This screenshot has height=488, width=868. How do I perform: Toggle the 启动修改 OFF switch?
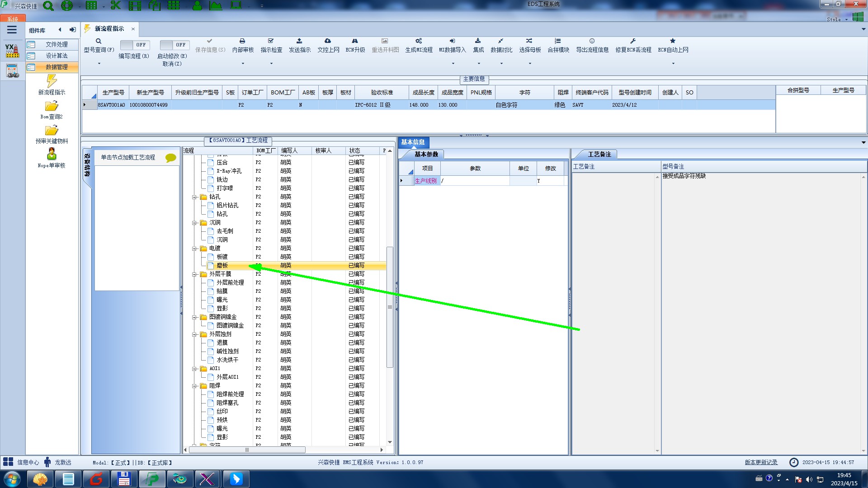[x=174, y=45]
